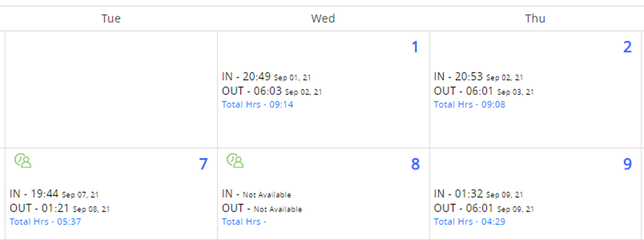644x240 pixels.
Task: Open date 9 in the calendar
Action: [627, 164]
